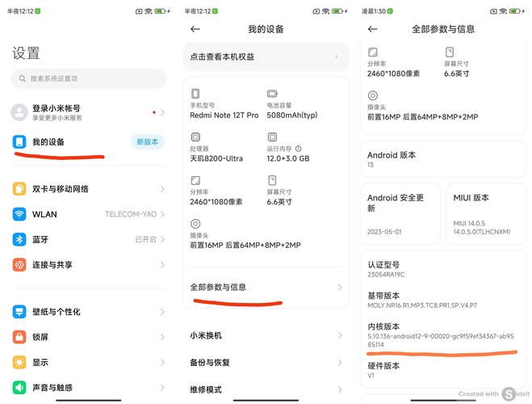Tap the 声音与触感 speaker icon
The width and height of the screenshot is (532, 404).
pyautogui.click(x=19, y=387)
